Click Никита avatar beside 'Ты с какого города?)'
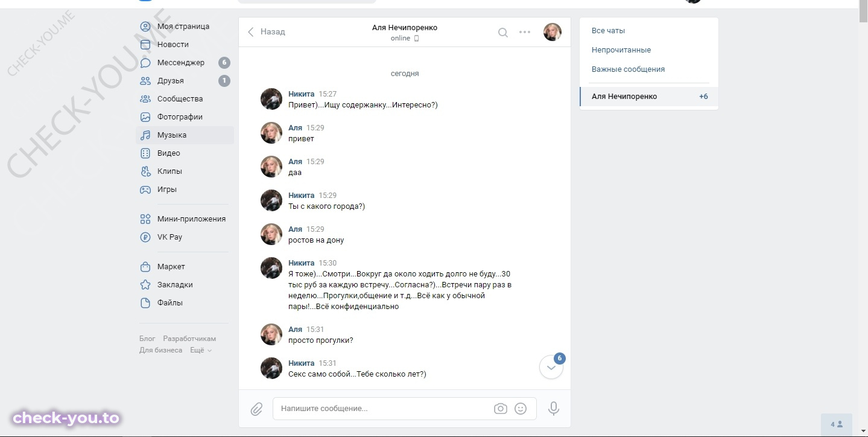Image resolution: width=868 pixels, height=437 pixels. pos(271,200)
